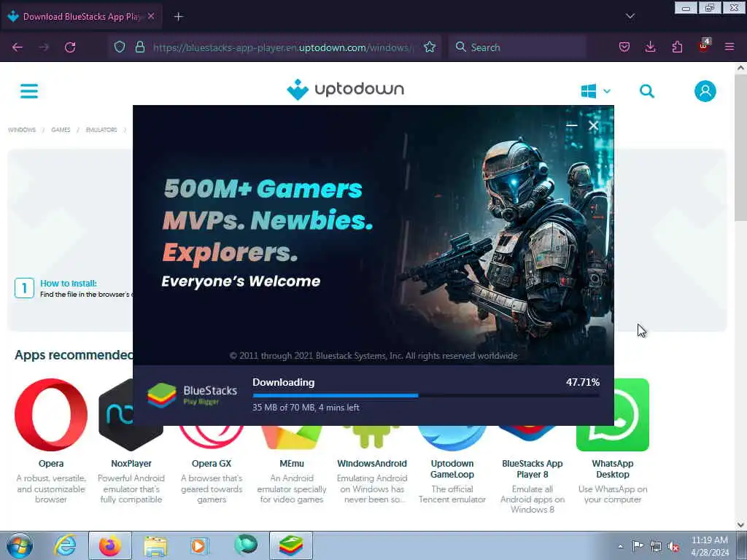Go back with the browser back arrow

pyautogui.click(x=18, y=47)
